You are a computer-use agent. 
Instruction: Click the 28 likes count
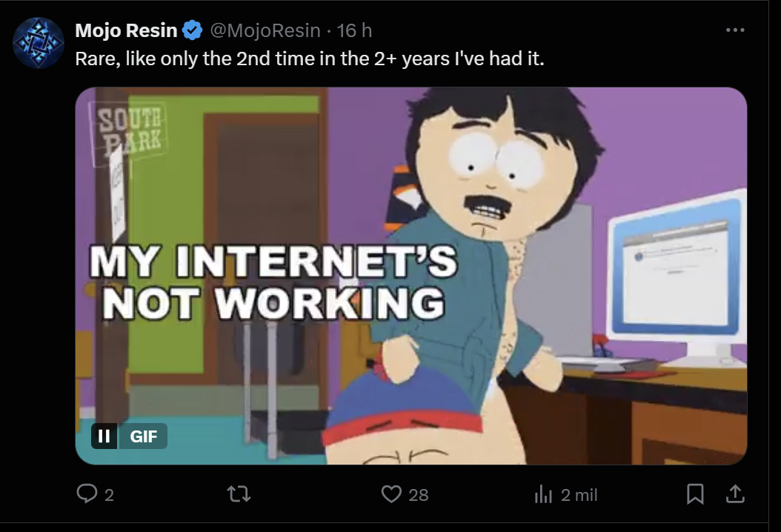419,495
